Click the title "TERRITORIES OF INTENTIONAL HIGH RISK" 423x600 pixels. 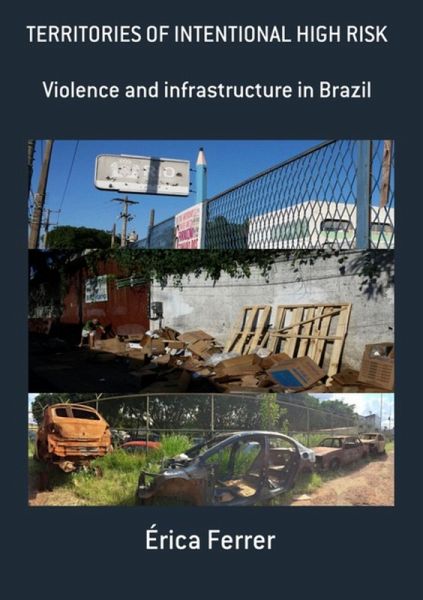tap(207, 34)
